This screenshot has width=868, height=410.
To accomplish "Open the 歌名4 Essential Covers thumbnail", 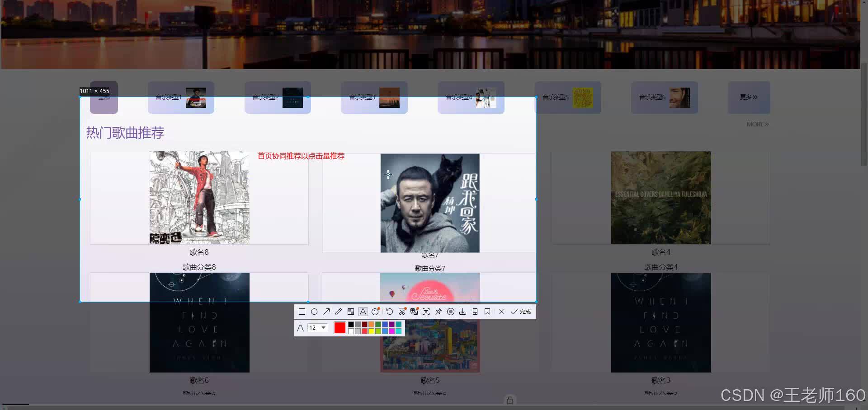I will tap(661, 198).
